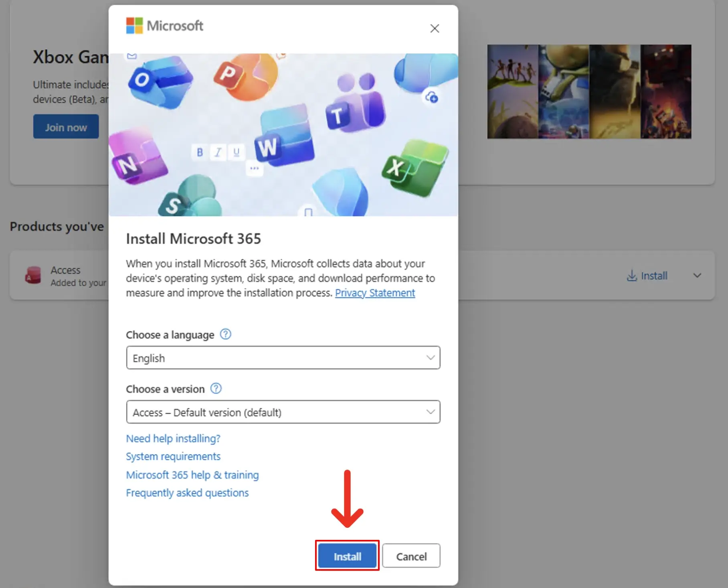Click the PowerPoint icon in banner image

[245, 76]
